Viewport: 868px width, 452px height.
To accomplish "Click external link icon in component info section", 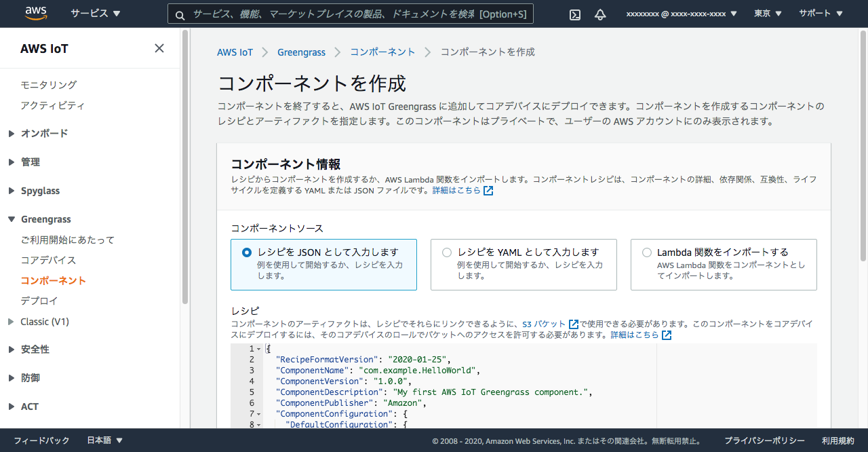I will (x=488, y=191).
